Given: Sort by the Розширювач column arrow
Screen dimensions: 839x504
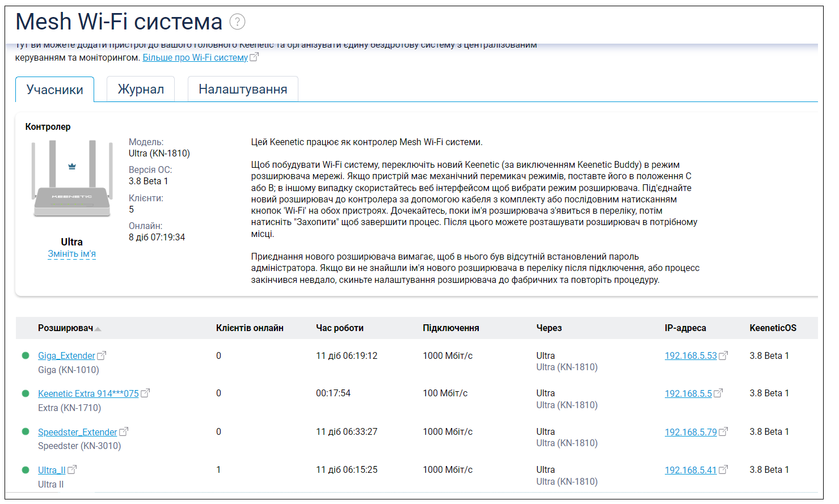Looking at the screenshot, I should (x=98, y=329).
